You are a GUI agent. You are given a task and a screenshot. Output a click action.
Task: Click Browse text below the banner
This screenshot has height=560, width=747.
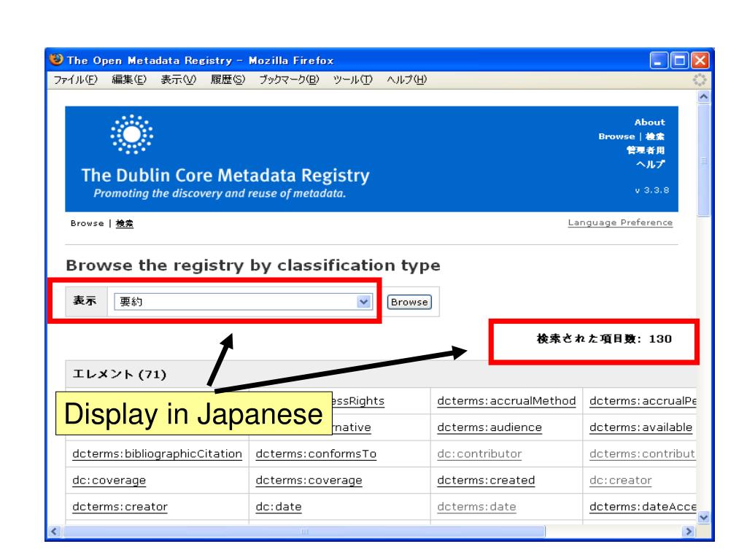(x=88, y=223)
